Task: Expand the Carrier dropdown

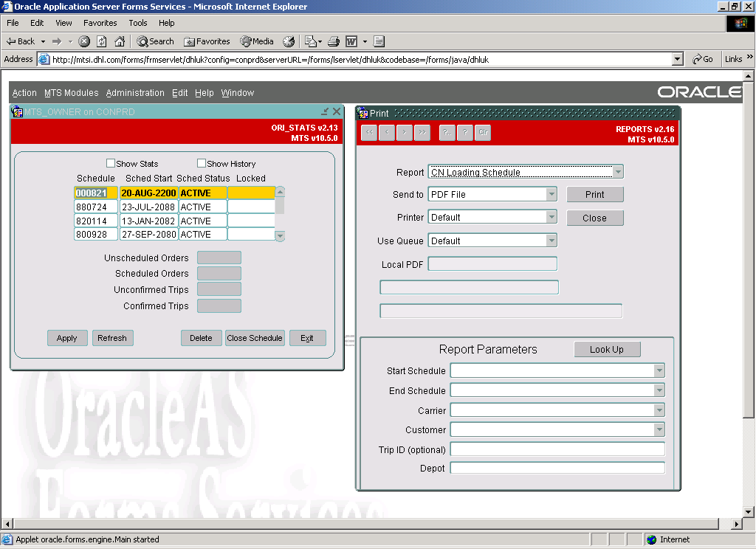Action: click(659, 410)
